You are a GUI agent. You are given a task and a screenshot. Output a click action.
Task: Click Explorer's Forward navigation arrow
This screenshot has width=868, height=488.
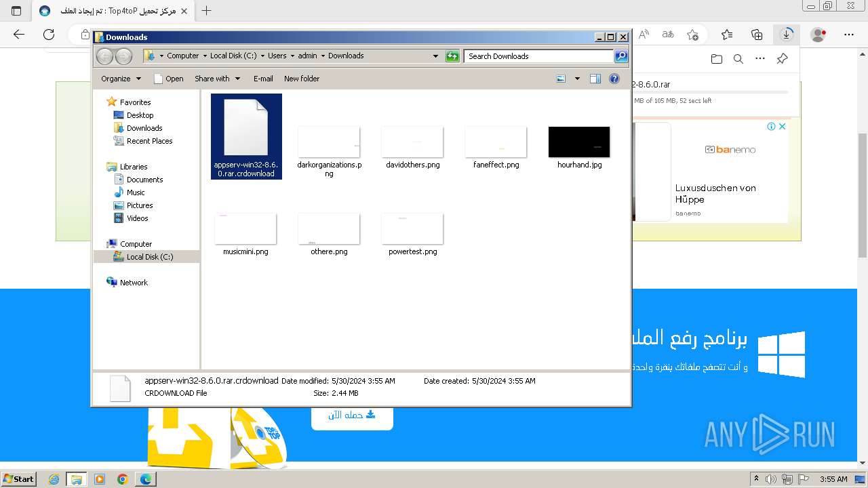tap(123, 56)
